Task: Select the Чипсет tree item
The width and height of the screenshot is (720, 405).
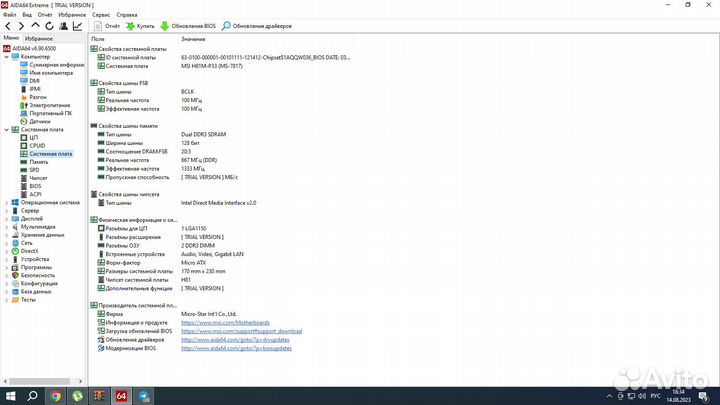Action: point(34,178)
